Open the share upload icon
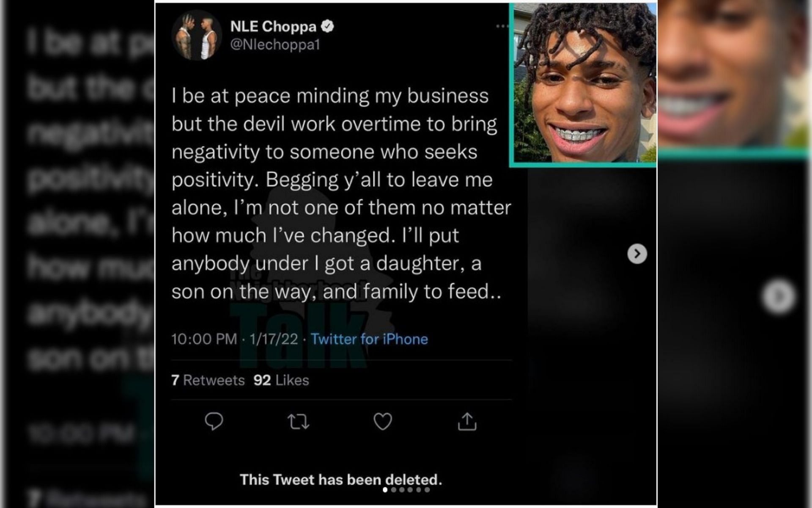The width and height of the screenshot is (812, 508). 467,421
